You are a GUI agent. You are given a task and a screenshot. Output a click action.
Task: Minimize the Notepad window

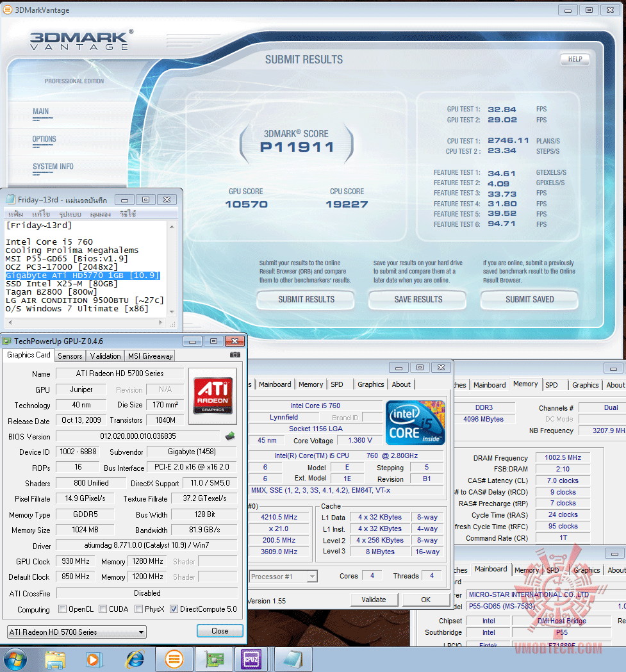point(125,200)
